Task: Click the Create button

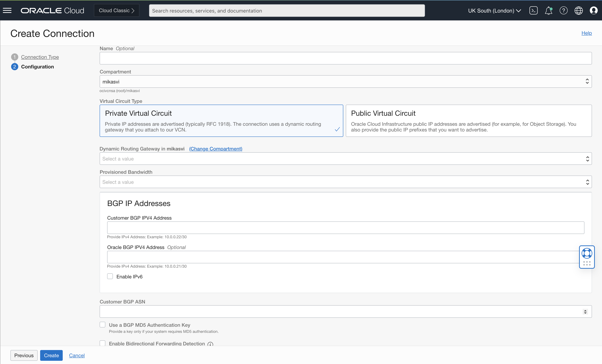Action: click(x=51, y=355)
